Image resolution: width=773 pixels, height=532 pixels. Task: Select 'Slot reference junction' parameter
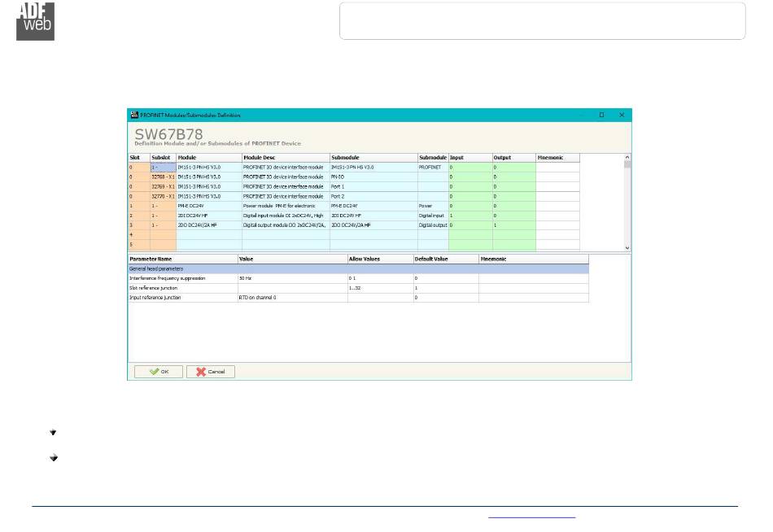pyautogui.click(x=183, y=288)
